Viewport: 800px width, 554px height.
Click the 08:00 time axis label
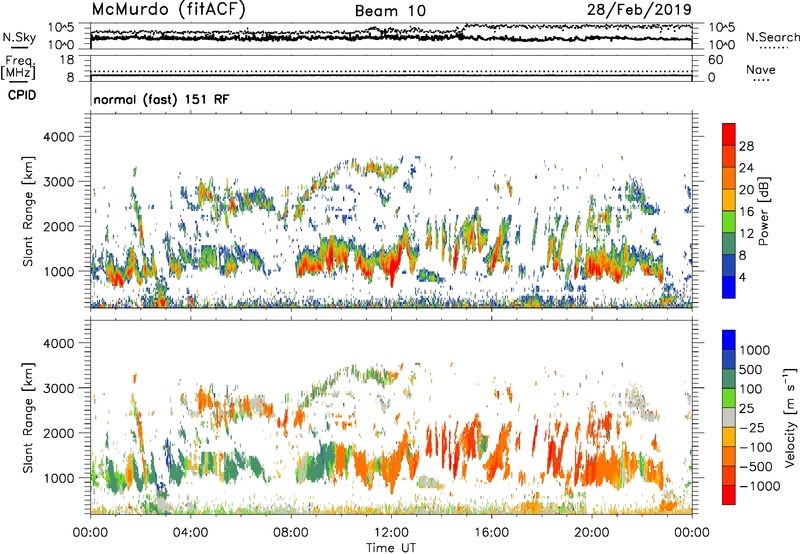point(291,532)
